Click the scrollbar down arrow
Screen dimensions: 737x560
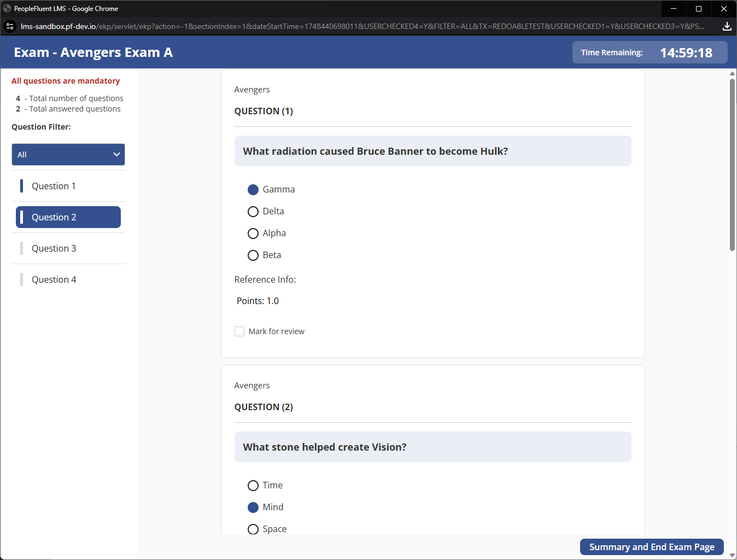coord(732,555)
